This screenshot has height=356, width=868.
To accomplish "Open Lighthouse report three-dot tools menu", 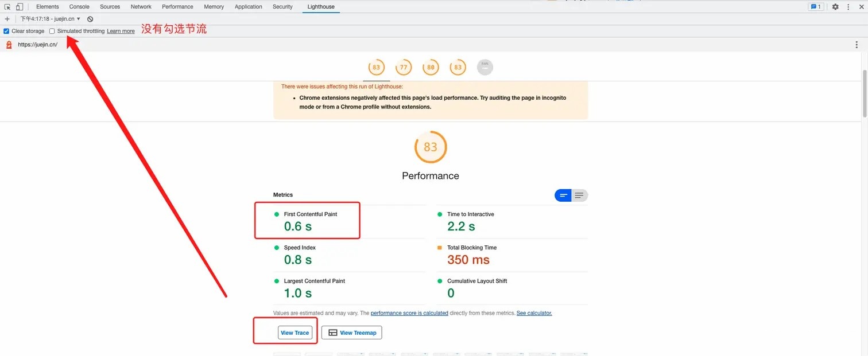I will [857, 45].
